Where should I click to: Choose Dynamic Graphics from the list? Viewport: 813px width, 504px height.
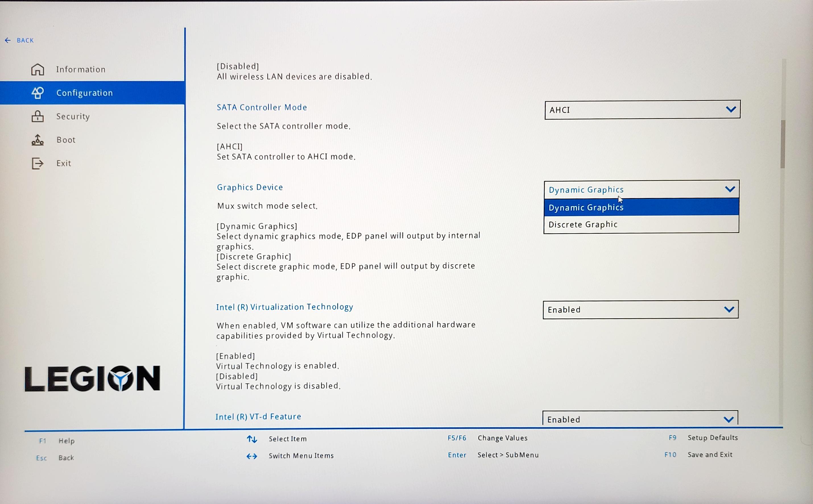tap(641, 207)
